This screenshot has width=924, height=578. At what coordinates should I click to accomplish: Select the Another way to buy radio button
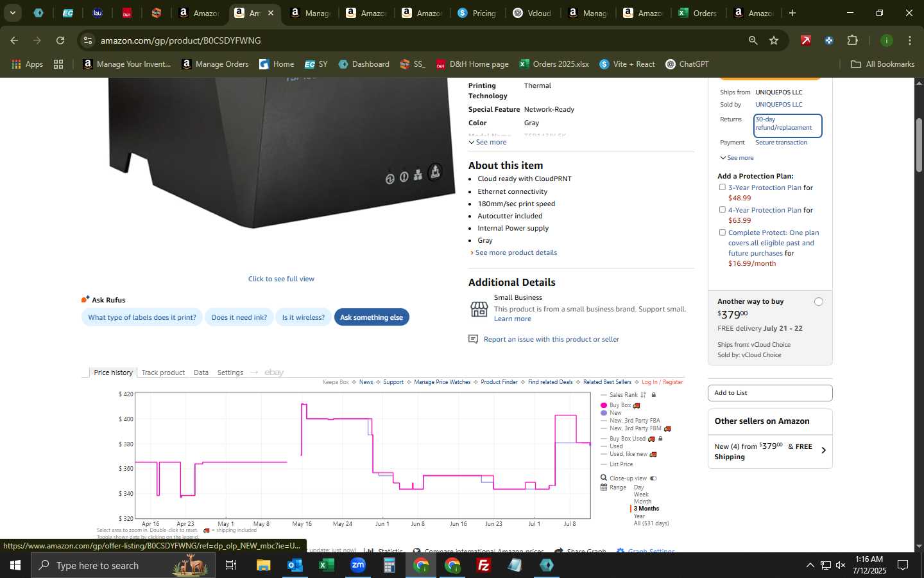pos(818,302)
